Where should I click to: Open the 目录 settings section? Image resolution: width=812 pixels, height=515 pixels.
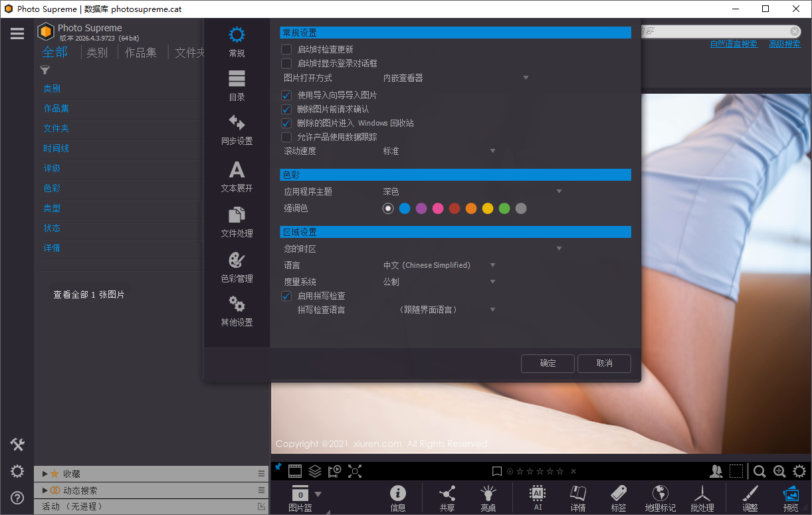[x=237, y=86]
